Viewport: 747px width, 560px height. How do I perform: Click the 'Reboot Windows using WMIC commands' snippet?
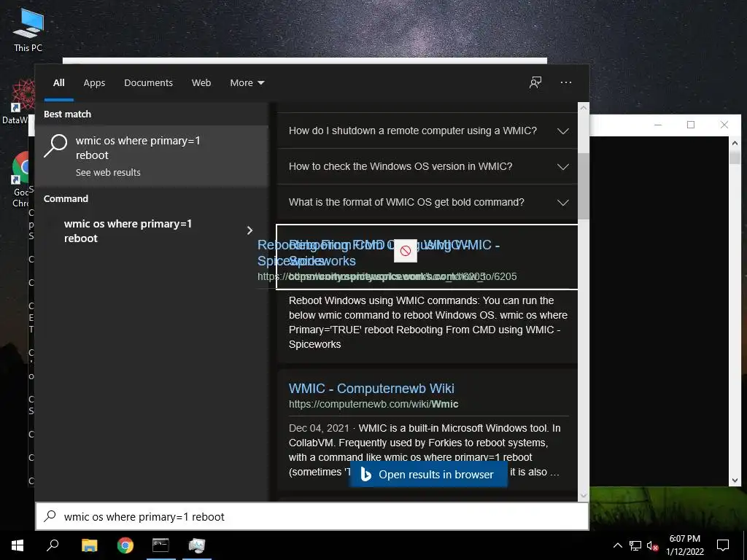(x=427, y=322)
